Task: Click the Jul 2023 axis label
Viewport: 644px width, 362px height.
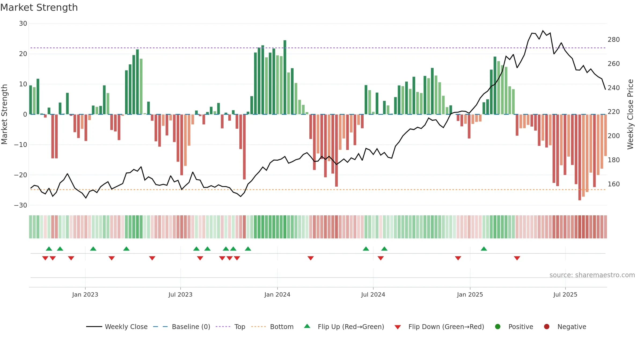Action: coord(180,294)
